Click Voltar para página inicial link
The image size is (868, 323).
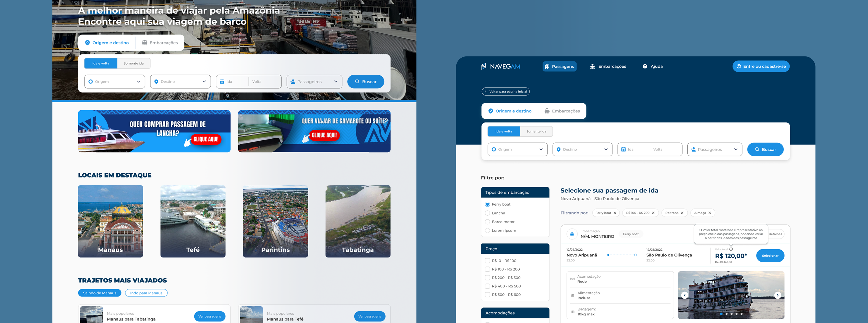click(x=505, y=92)
